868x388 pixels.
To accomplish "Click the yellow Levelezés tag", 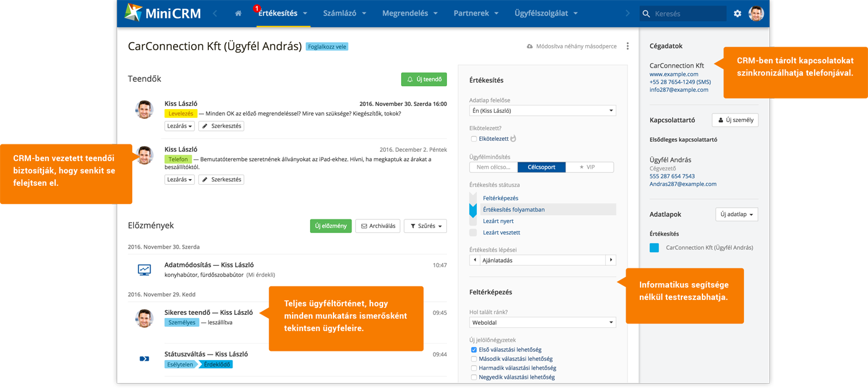I will click(181, 113).
